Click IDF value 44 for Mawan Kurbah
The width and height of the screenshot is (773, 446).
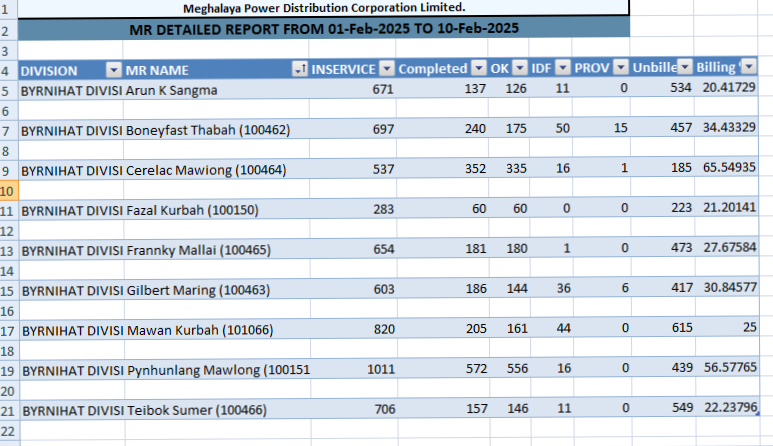pyautogui.click(x=552, y=328)
